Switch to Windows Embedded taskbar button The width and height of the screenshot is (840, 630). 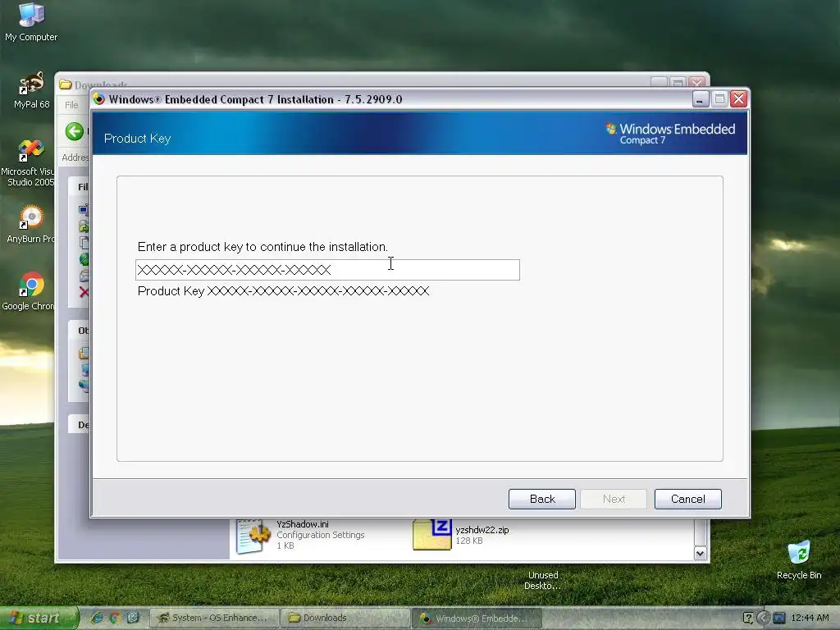pyautogui.click(x=477, y=619)
